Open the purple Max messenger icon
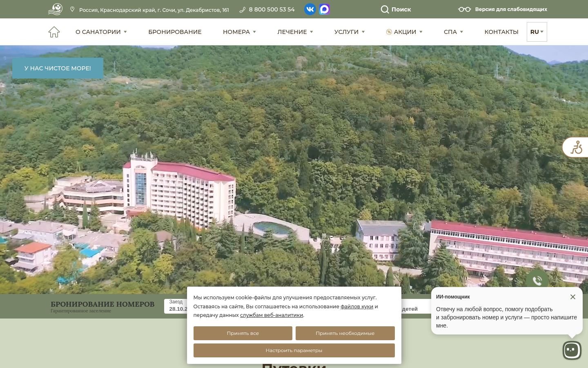This screenshot has width=588, height=368. (325, 9)
